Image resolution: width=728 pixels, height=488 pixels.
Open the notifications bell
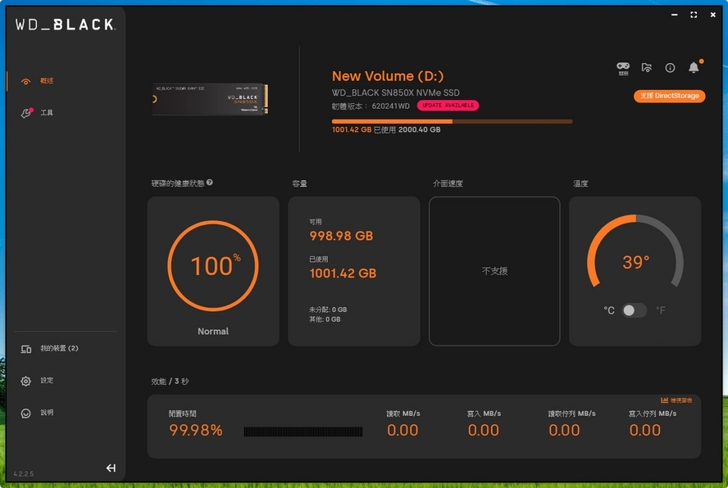pos(694,68)
